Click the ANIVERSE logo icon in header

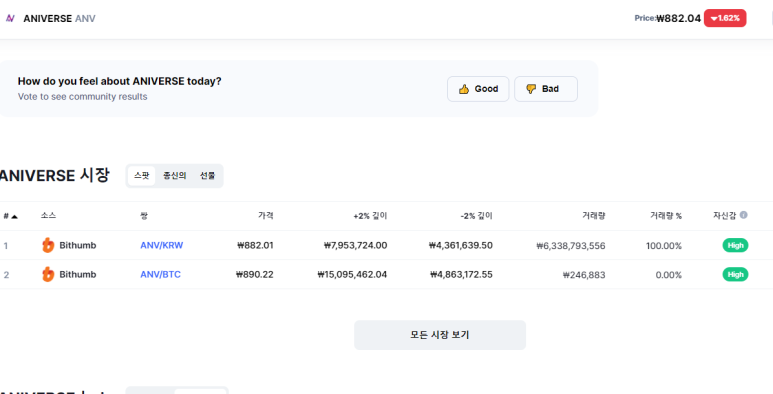pos(10,18)
